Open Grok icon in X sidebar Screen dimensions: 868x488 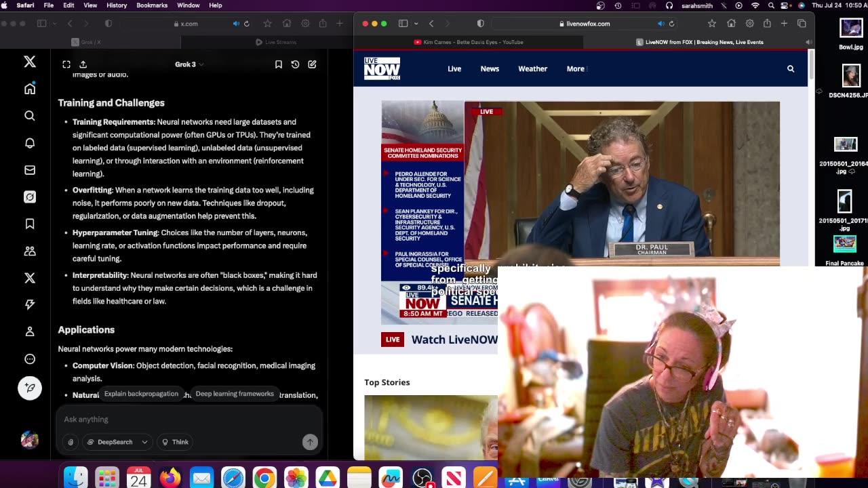coord(30,197)
